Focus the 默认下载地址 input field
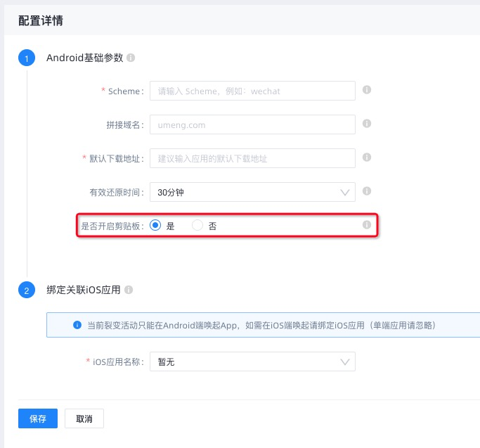This screenshot has height=448, width=480. (x=252, y=158)
